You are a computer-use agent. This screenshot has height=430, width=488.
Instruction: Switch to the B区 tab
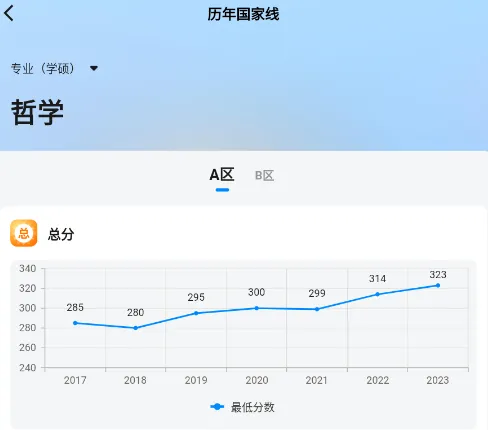tap(264, 176)
